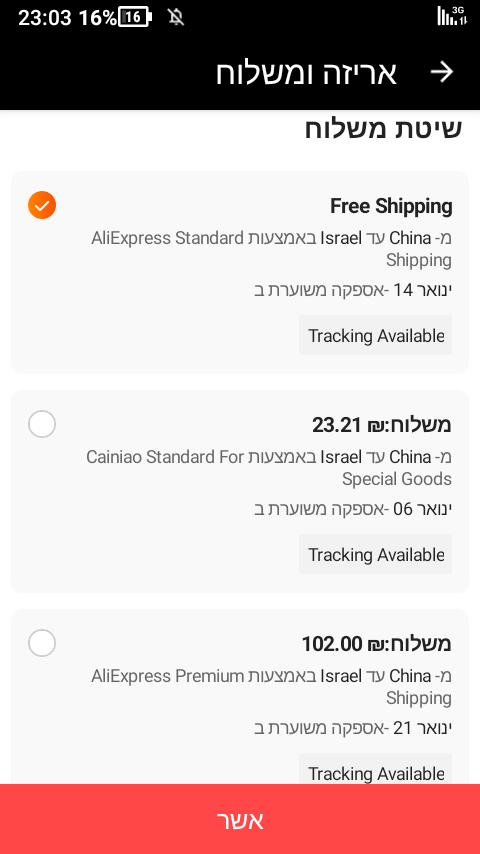This screenshot has width=480, height=854.
Task: Select the ₪102.00 Premium shipping radio
Action: tap(42, 643)
